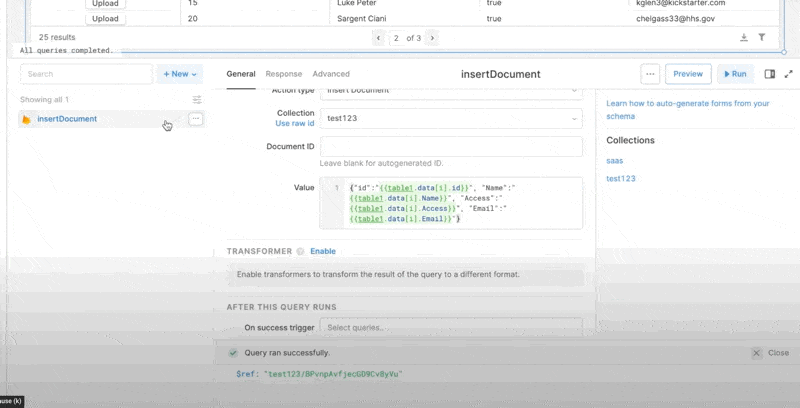Enable the transformer for this query

pos(323,251)
